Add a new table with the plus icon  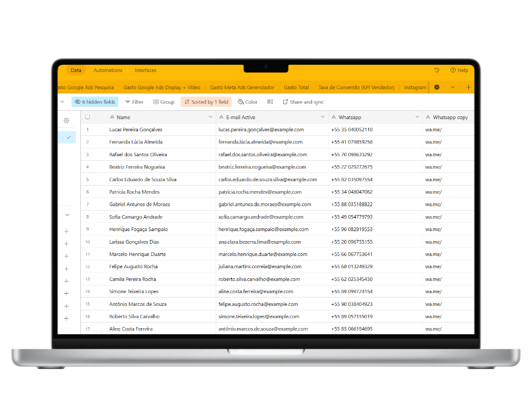click(x=468, y=87)
